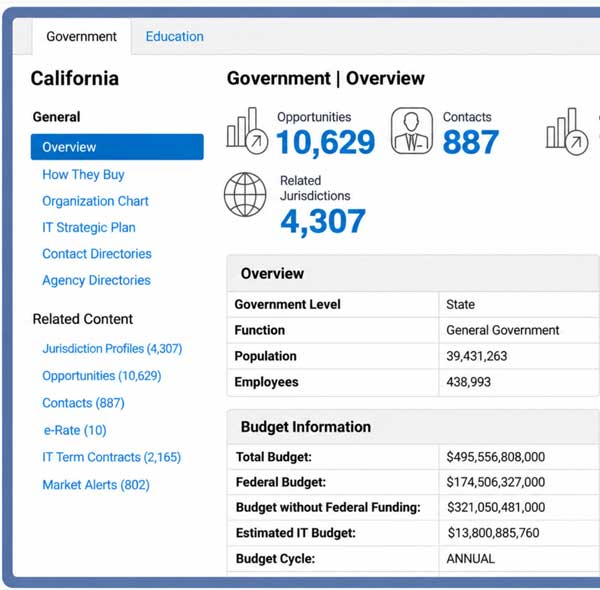
Task: Click the General section heading
Action: tap(57, 117)
